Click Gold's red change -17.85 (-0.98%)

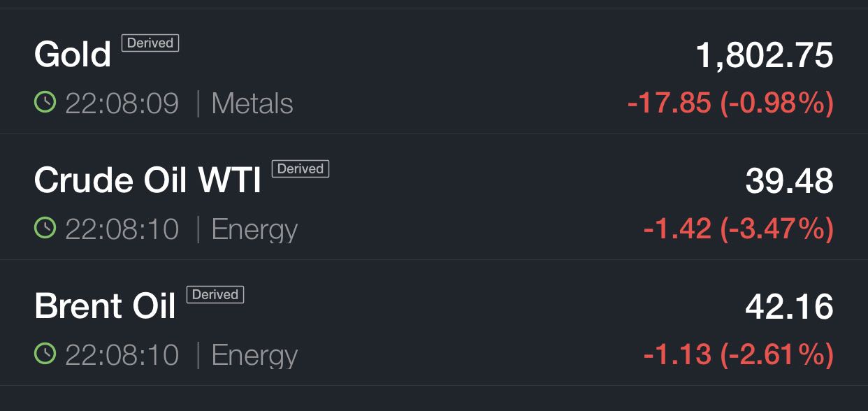(x=730, y=104)
